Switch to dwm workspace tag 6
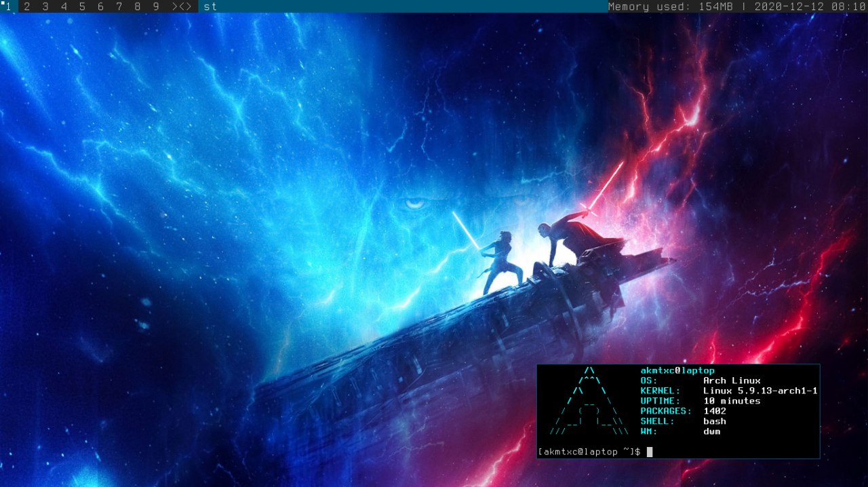This screenshot has height=487, width=868. (100, 7)
